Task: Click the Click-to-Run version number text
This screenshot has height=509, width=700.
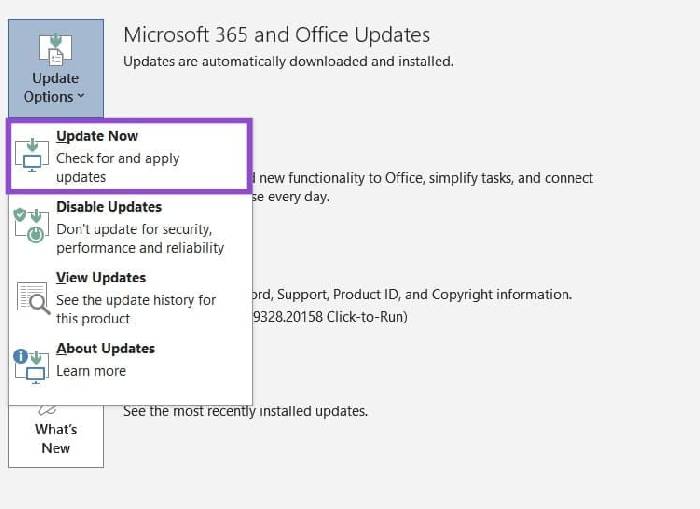Action: [x=330, y=317]
